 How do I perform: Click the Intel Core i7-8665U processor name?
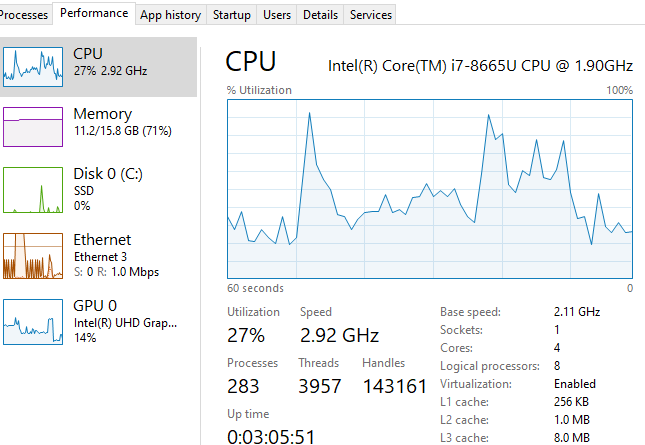tap(480, 66)
